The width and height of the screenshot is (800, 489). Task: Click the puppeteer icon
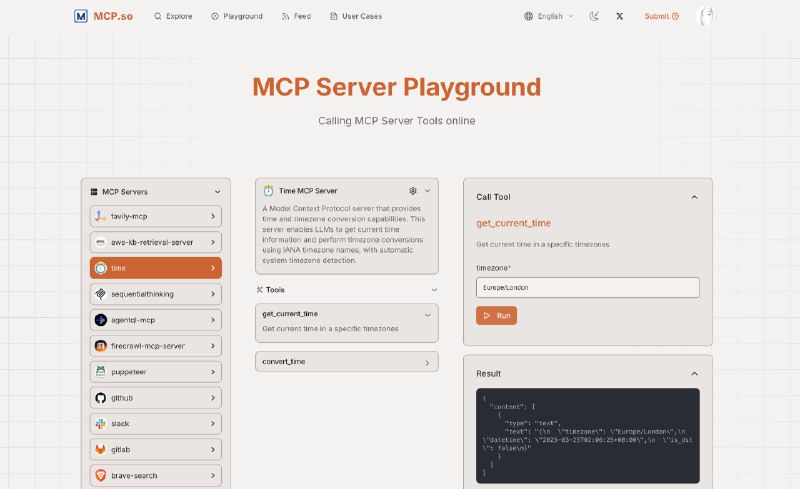coord(101,372)
